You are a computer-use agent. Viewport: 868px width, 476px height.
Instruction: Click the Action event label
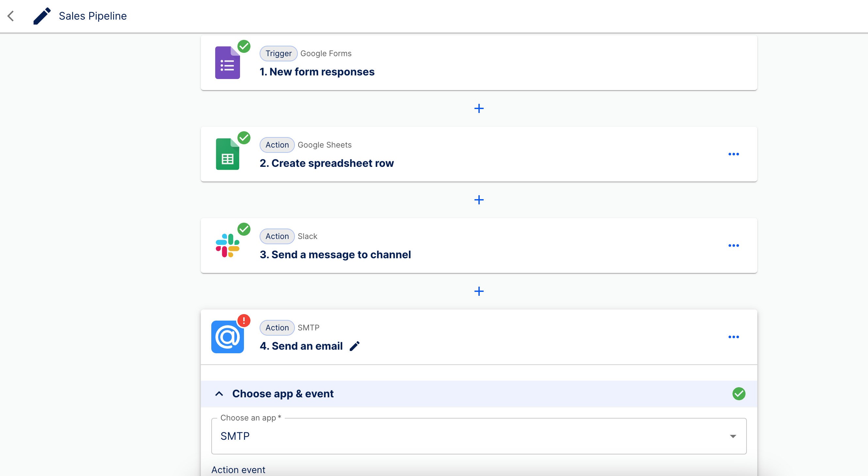[238, 469]
